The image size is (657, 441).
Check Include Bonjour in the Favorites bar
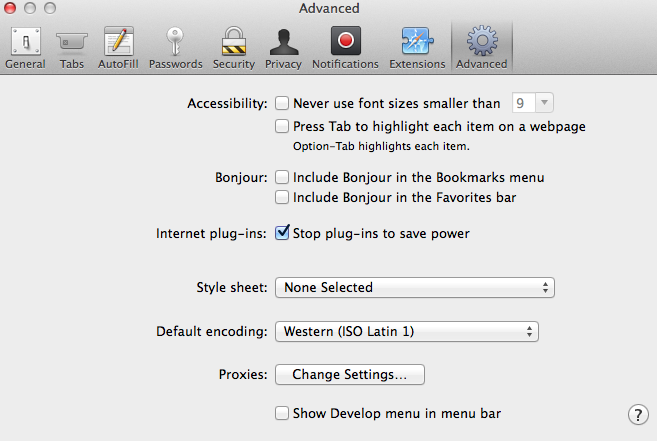click(282, 197)
